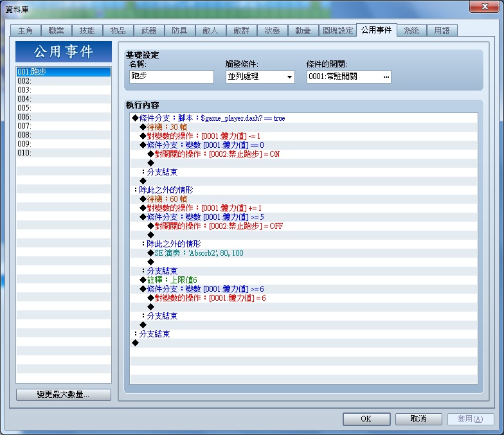Click the 變更最大數量 button
The image size is (504, 435).
64,395
